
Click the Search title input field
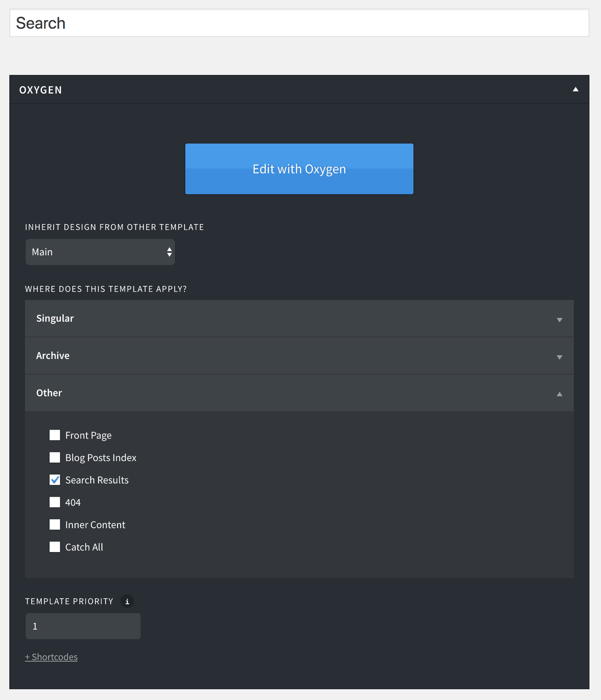[x=299, y=23]
